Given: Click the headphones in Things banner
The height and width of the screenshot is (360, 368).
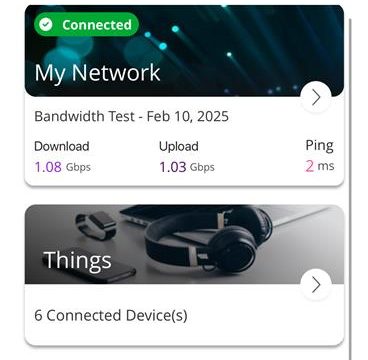Looking at the screenshot, I should (208, 238).
